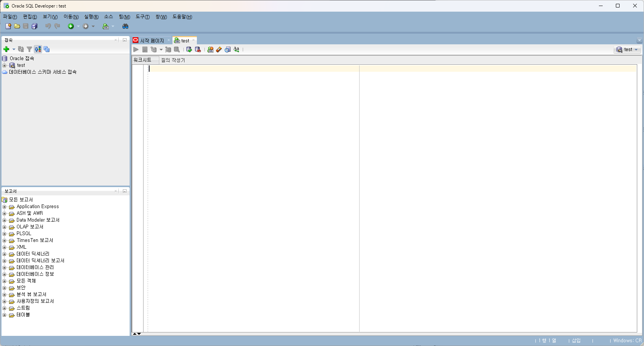Expand the XML reports folder
644x346 pixels.
tap(5, 247)
